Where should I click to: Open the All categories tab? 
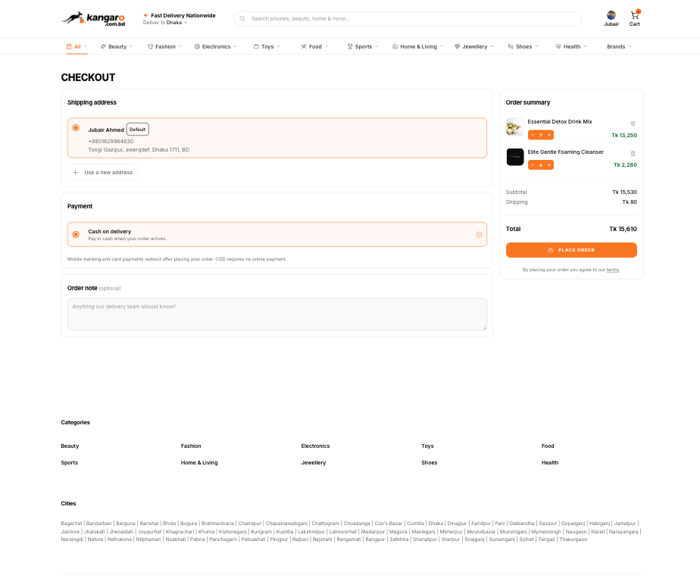point(77,46)
